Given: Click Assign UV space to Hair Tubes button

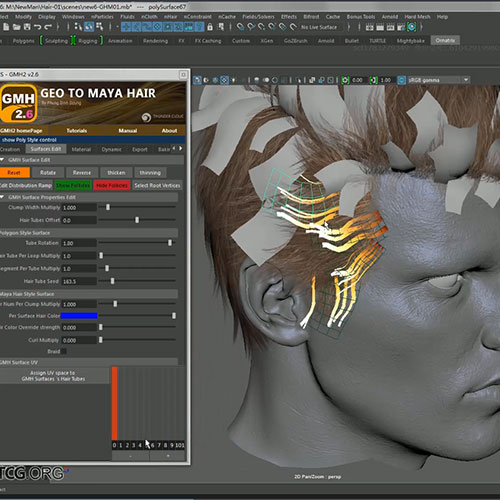Looking at the screenshot, I should [54, 376].
